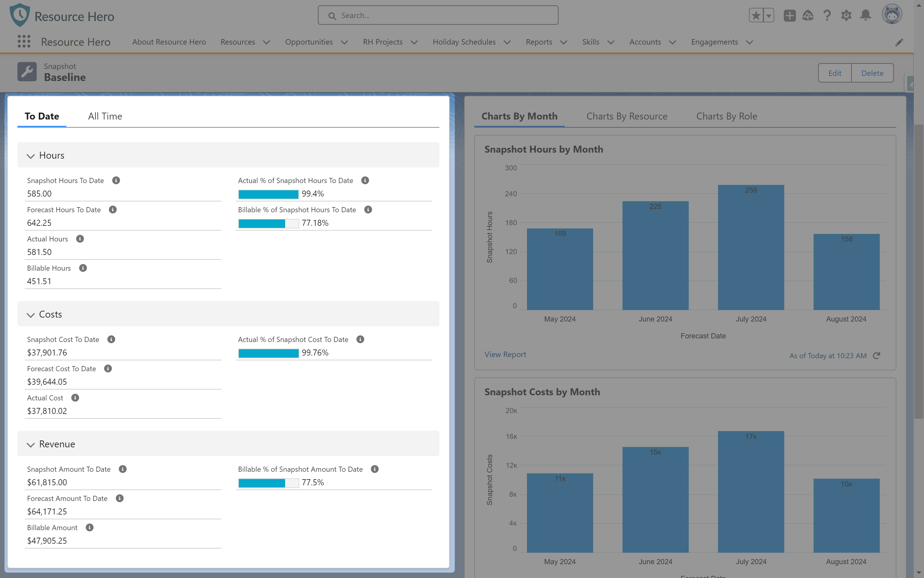Click info icon next to Actual Hours
Viewport: 924px width, 578px height.
coord(80,238)
